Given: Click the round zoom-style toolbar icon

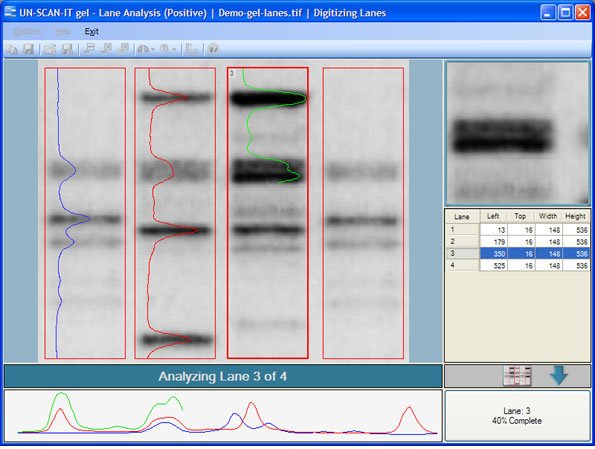Looking at the screenshot, I should (x=165, y=49).
